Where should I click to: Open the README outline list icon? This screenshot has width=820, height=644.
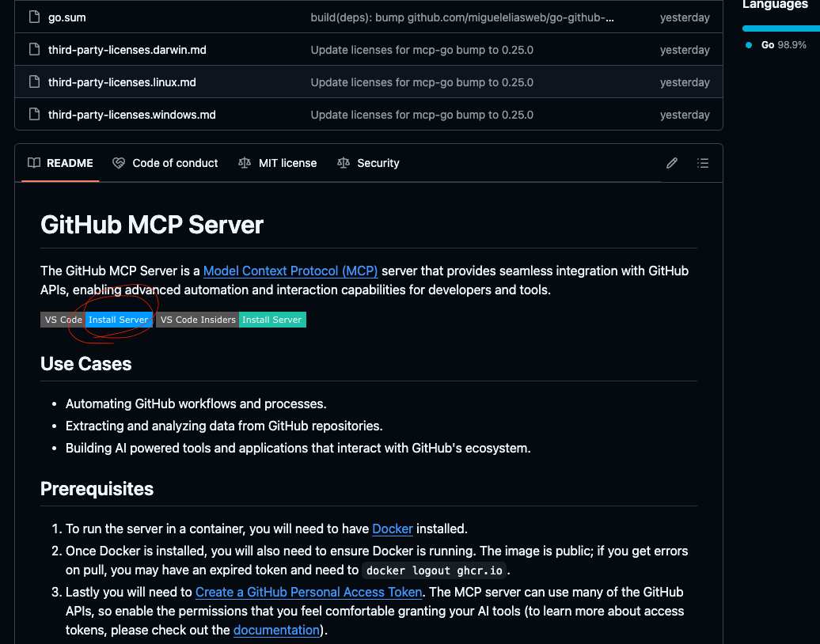tap(703, 163)
